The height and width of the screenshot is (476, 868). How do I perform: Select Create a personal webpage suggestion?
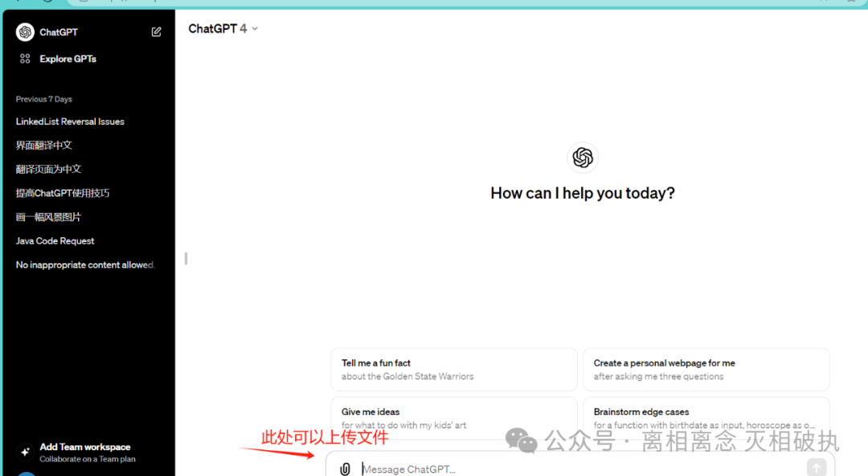point(706,370)
